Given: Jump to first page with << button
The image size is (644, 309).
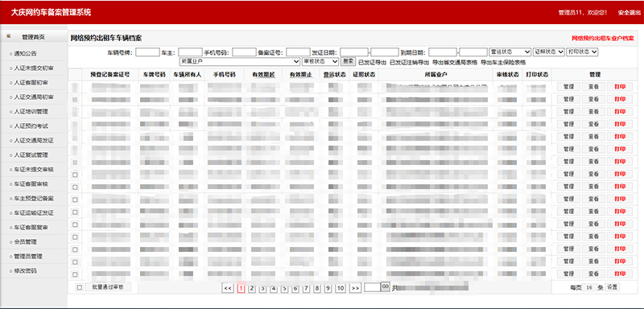Looking at the screenshot, I should click(228, 288).
